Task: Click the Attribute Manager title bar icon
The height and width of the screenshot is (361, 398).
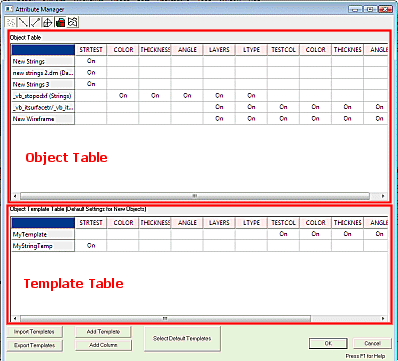Action: click(x=9, y=9)
